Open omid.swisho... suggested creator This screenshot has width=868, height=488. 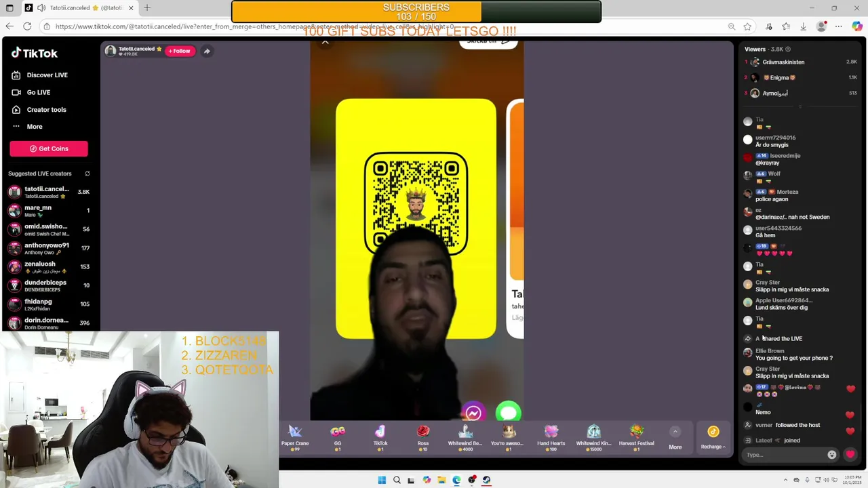pyautogui.click(x=49, y=229)
